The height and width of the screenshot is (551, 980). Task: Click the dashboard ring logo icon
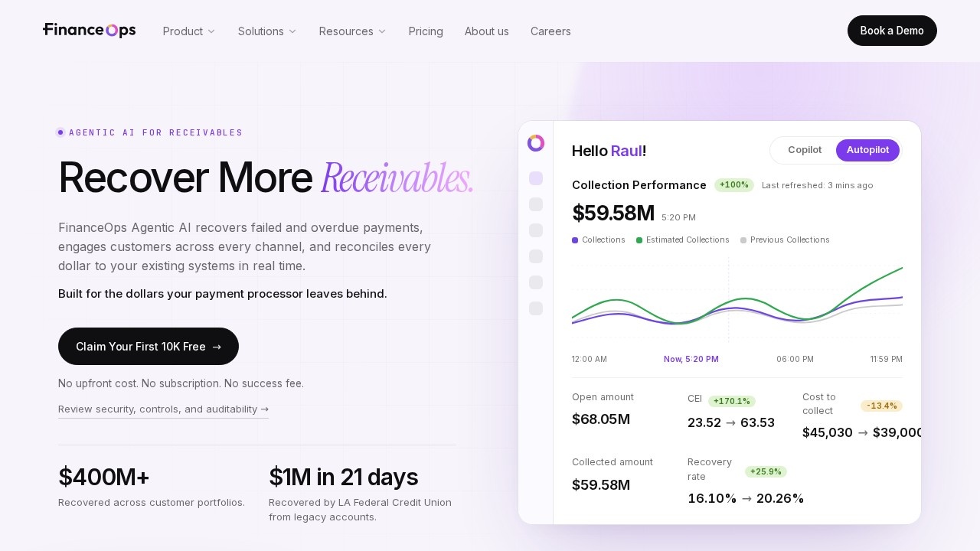(536, 143)
